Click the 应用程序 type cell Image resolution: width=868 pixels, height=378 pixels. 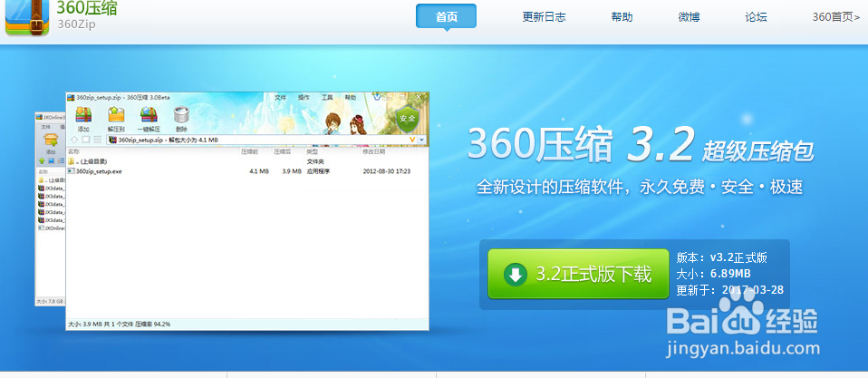click(x=318, y=171)
